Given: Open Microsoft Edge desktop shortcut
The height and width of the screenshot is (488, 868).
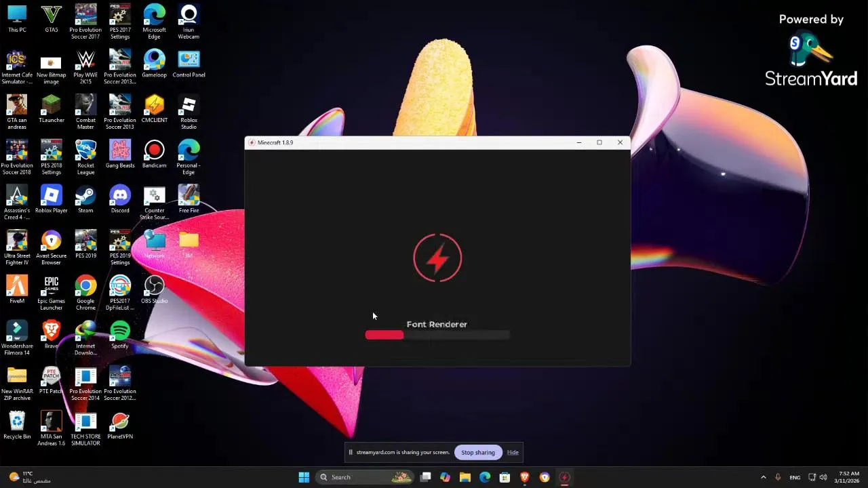Looking at the screenshot, I should (x=155, y=22).
